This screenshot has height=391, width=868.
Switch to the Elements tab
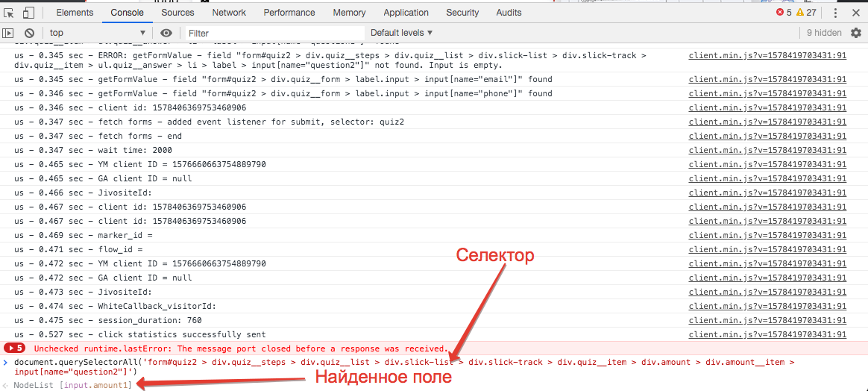coord(75,13)
